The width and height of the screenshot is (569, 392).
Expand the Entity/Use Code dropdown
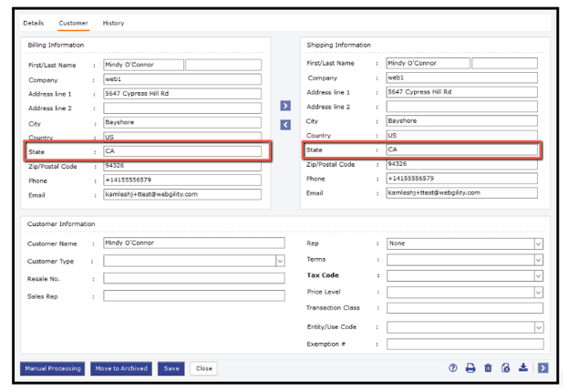(x=538, y=327)
